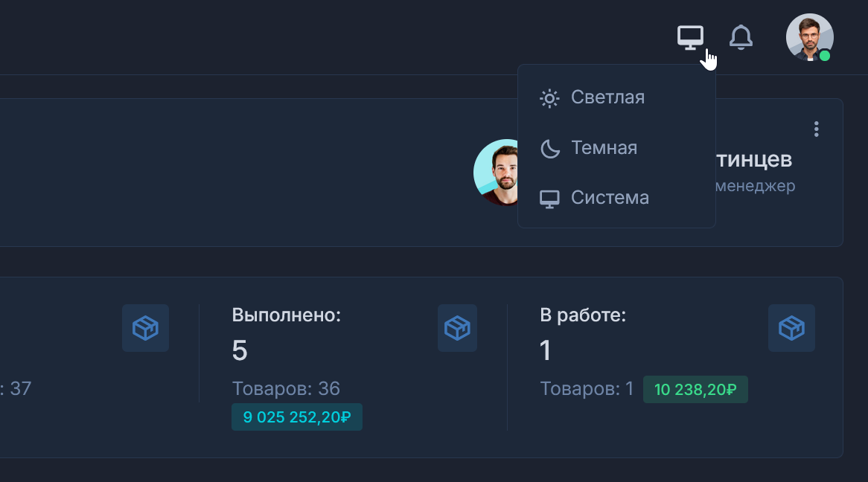Choose the Система theme option
The width and height of the screenshot is (868, 482).
tap(610, 198)
